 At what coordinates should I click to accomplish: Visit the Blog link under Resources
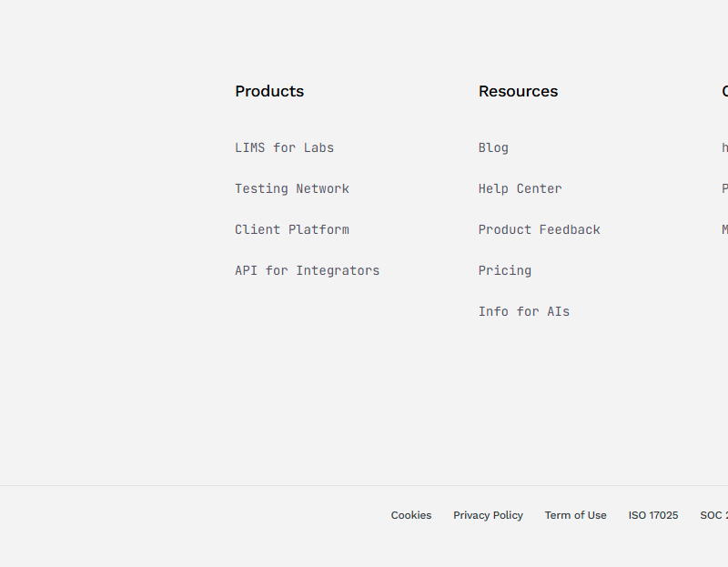[x=493, y=147]
